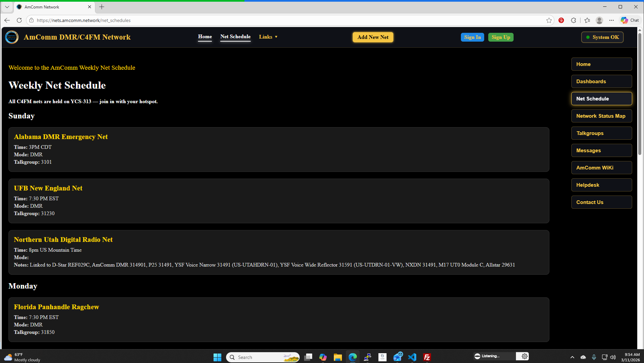Add this page to favorites star icon
The height and width of the screenshot is (363, 644).
549,20
